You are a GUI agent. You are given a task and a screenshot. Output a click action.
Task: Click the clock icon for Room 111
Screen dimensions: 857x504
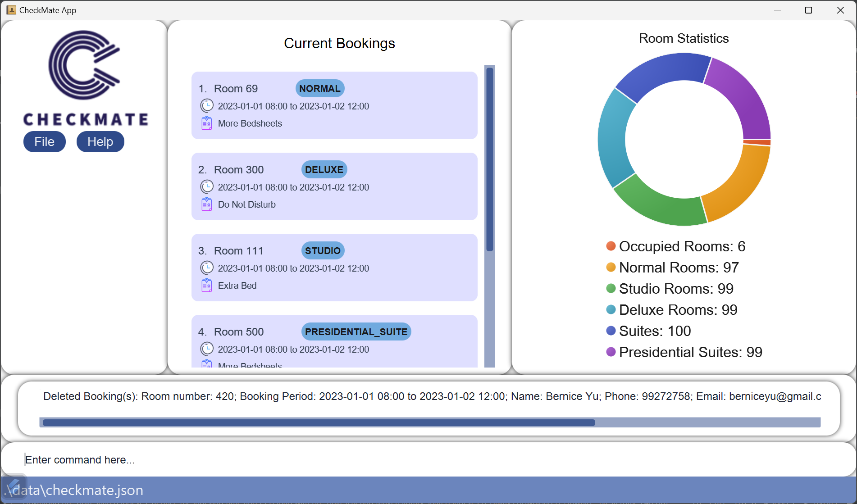[x=207, y=268]
